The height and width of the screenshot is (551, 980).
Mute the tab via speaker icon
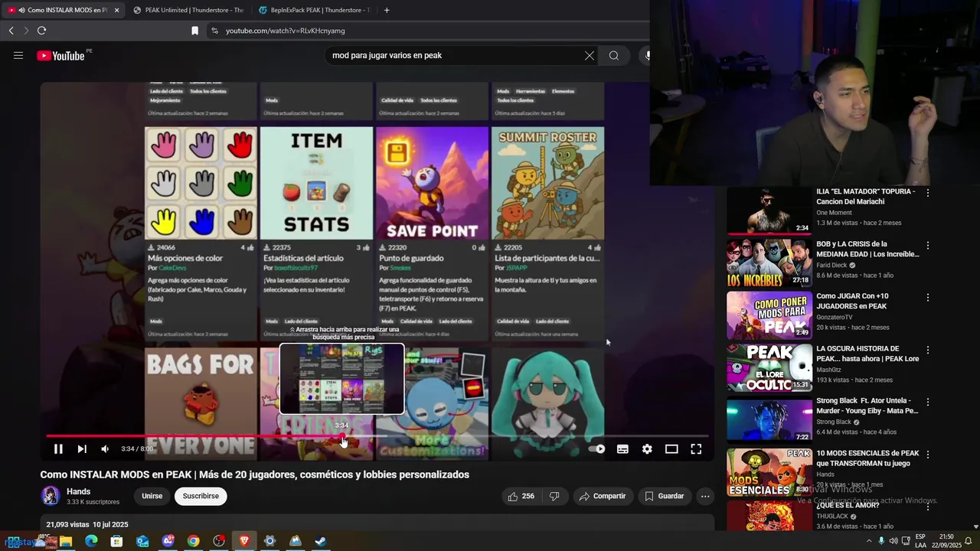point(21,10)
